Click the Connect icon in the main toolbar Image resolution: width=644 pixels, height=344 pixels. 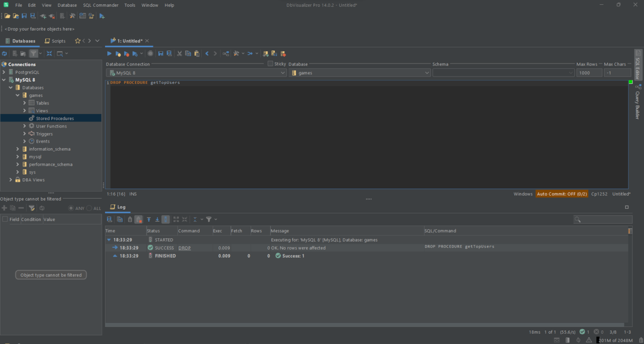(43, 15)
